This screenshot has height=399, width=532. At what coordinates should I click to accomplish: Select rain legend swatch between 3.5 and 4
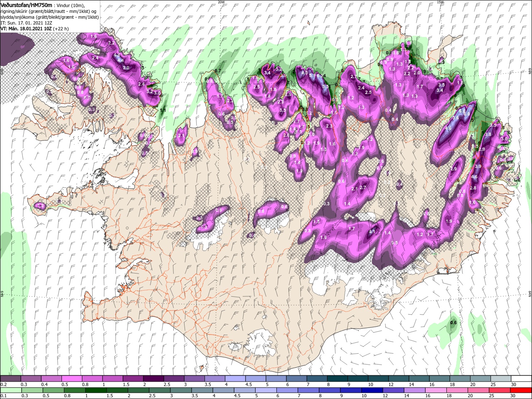[202, 390]
